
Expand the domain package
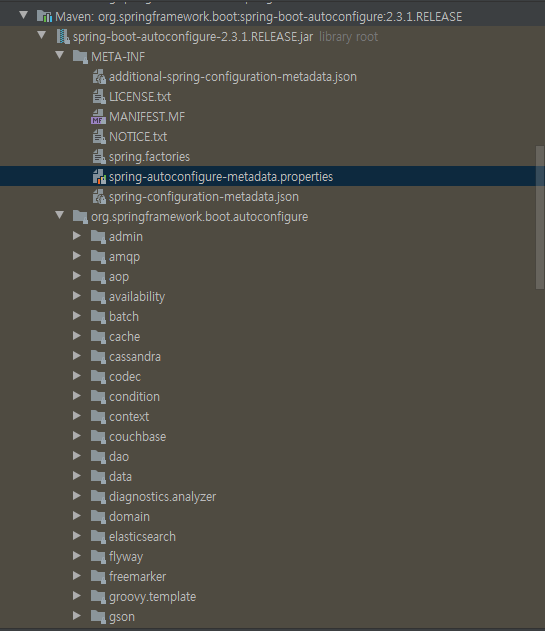click(x=77, y=516)
